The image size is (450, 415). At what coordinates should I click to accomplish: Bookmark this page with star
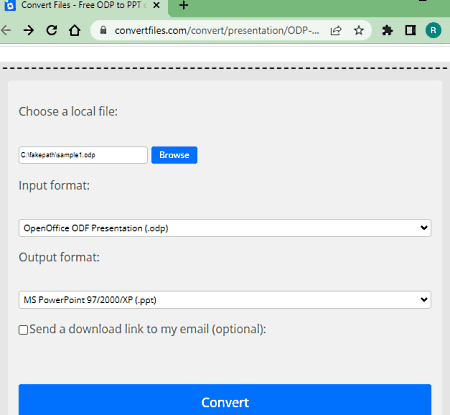(x=359, y=31)
